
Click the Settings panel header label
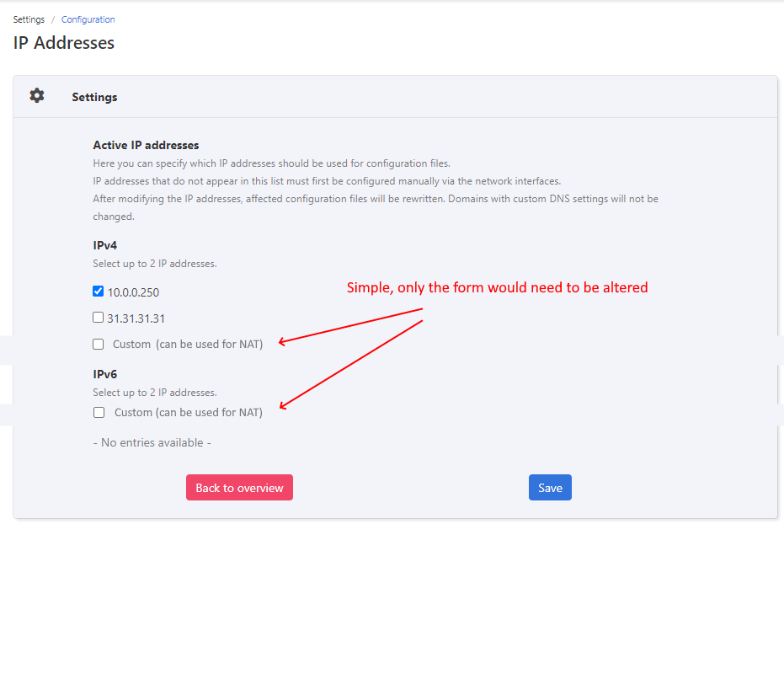(94, 97)
